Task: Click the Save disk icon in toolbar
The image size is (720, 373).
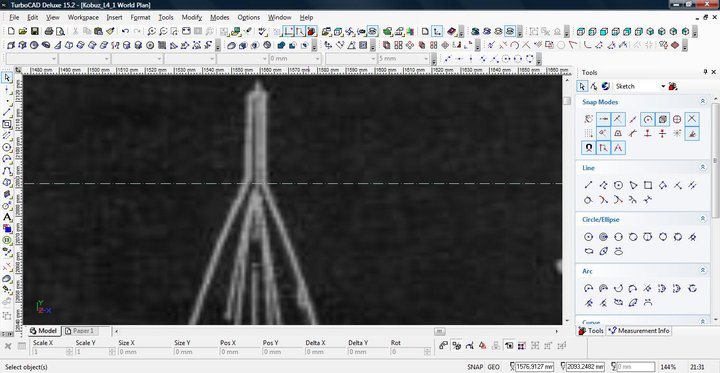Action: pyautogui.click(x=34, y=32)
